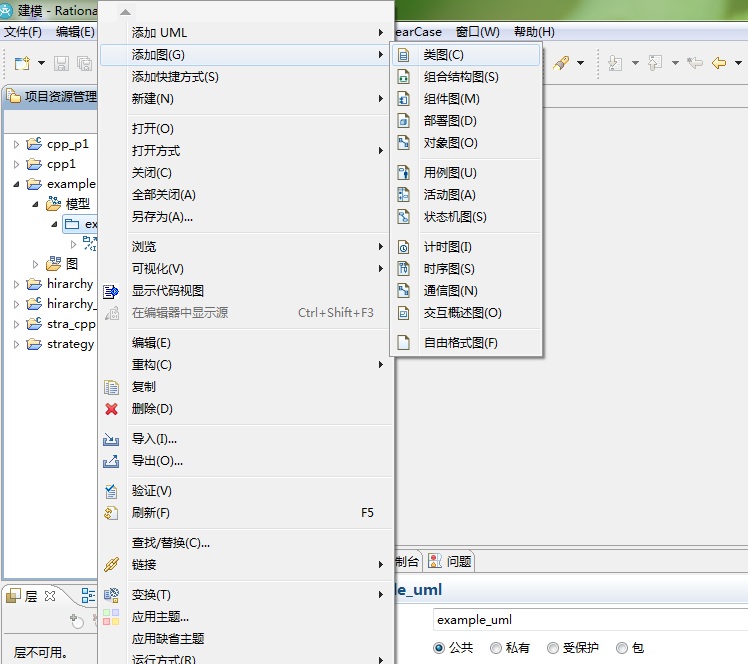Click the refresh icon beside 刷新(F)
The height and width of the screenshot is (664, 748).
coord(112,513)
